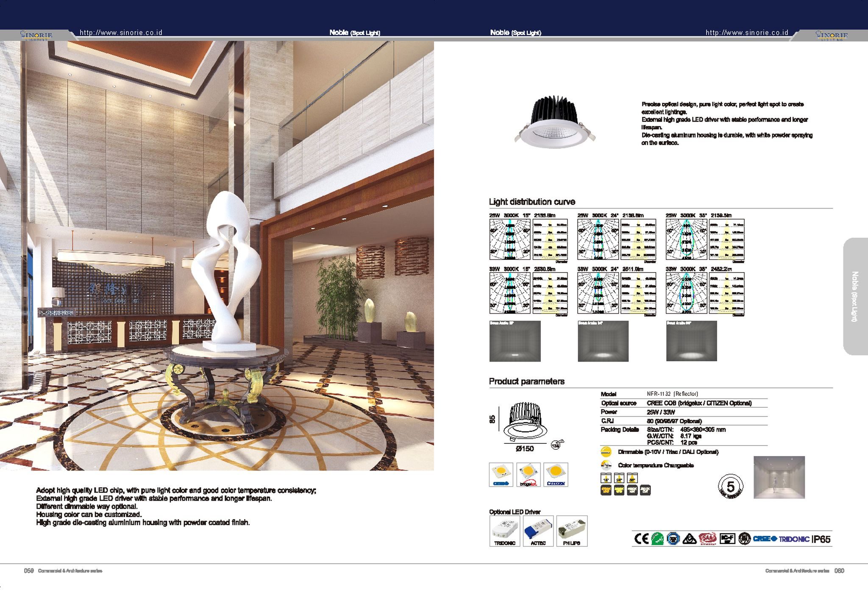Click the corridor lighting render thumbnail
Viewport: 868px width, 593px height.
click(x=779, y=477)
